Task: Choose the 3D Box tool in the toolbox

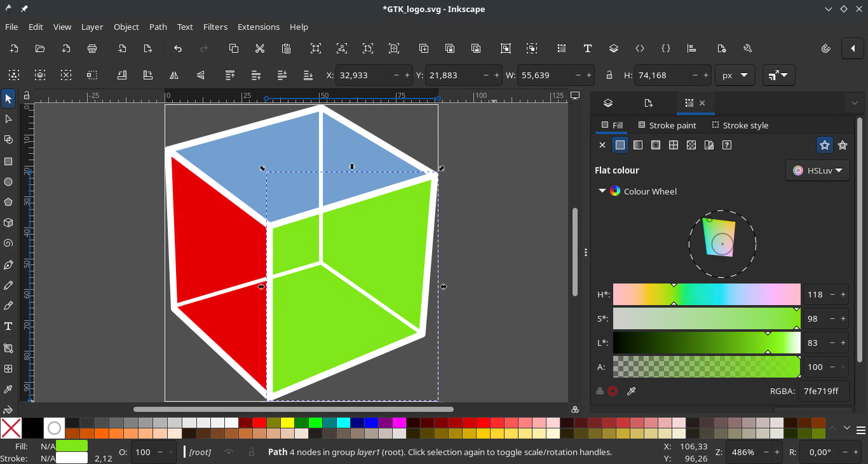Action: [8, 222]
